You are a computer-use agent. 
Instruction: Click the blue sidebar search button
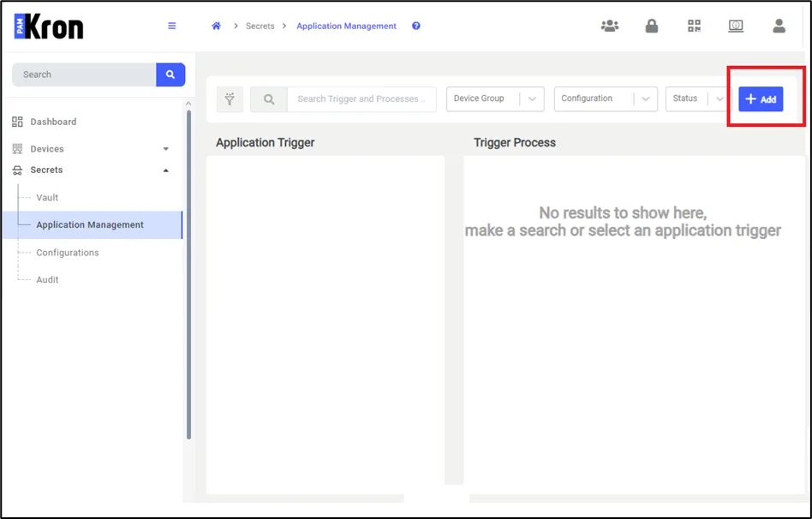(x=170, y=75)
